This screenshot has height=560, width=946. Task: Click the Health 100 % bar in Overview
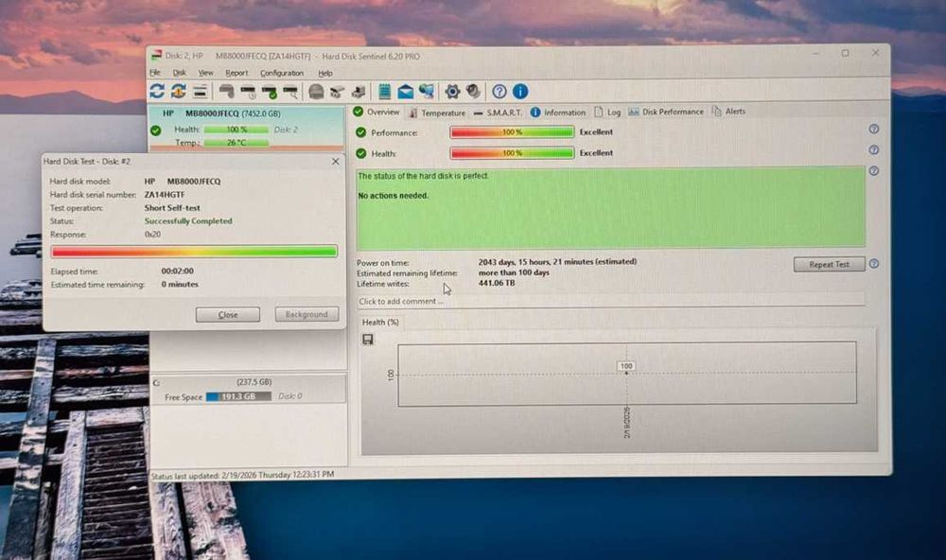[x=512, y=153]
